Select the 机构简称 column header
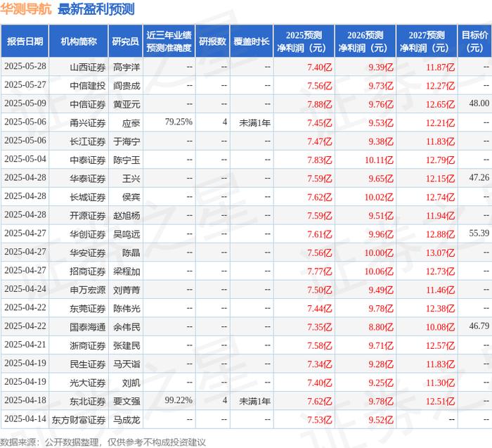The image size is (492, 448). [x=79, y=41]
